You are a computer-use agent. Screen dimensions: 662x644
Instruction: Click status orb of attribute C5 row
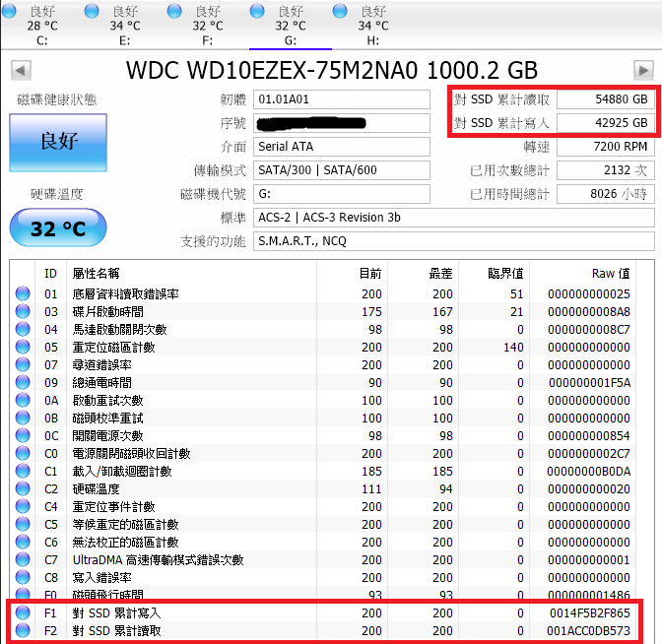[x=23, y=524]
